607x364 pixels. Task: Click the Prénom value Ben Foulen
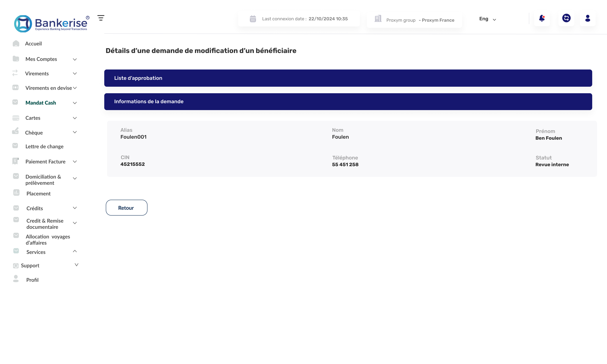pyautogui.click(x=548, y=138)
